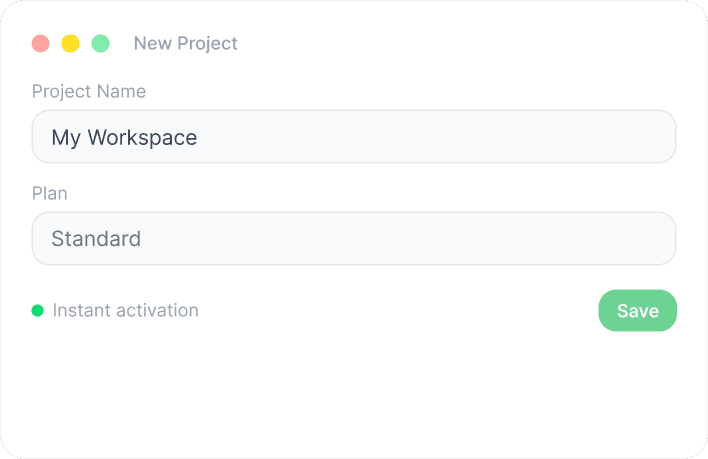Click the word Name in field label
708x459 pixels.
coord(124,91)
